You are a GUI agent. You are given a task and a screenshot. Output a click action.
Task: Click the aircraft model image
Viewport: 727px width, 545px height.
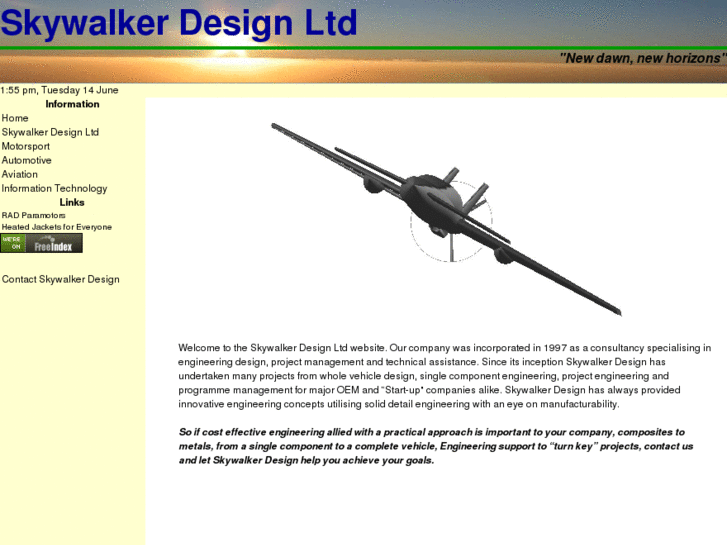pos(446,219)
